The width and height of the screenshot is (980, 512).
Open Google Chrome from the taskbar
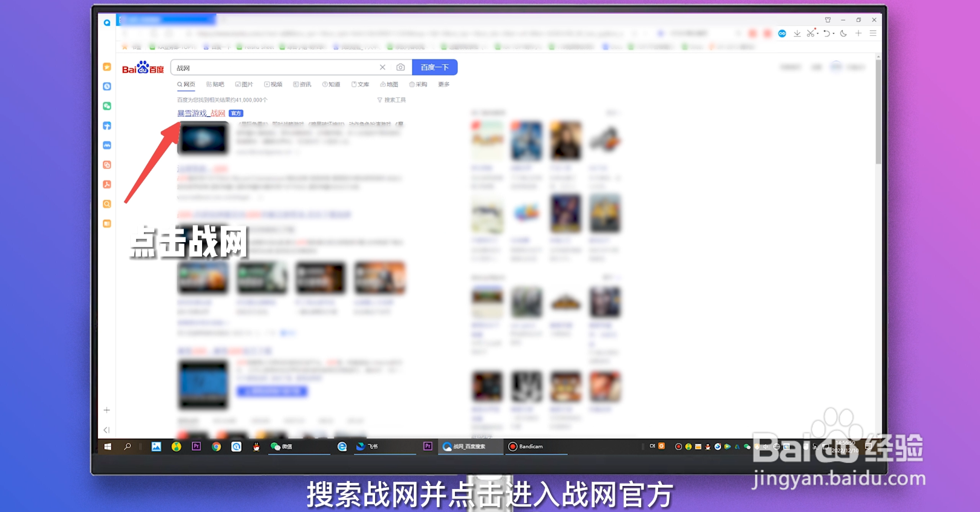coord(216,447)
